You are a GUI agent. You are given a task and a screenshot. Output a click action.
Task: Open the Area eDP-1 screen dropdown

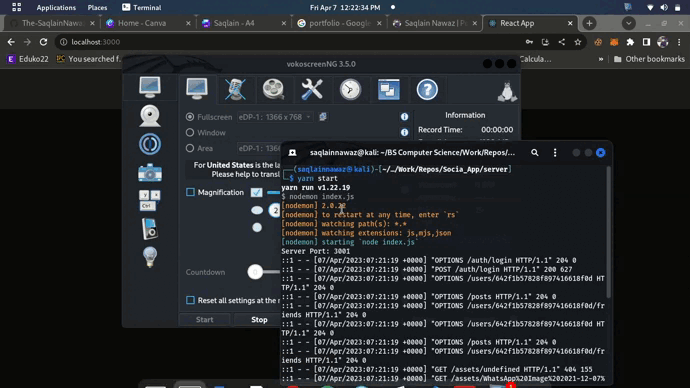(x=259, y=148)
